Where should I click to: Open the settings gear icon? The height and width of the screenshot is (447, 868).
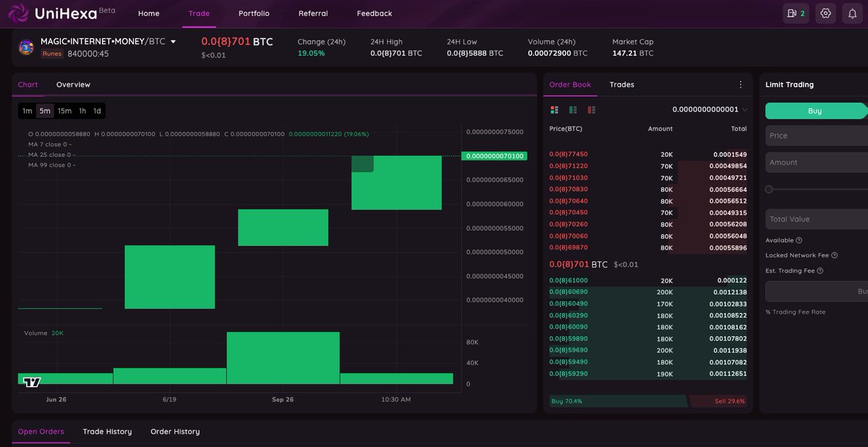click(826, 13)
